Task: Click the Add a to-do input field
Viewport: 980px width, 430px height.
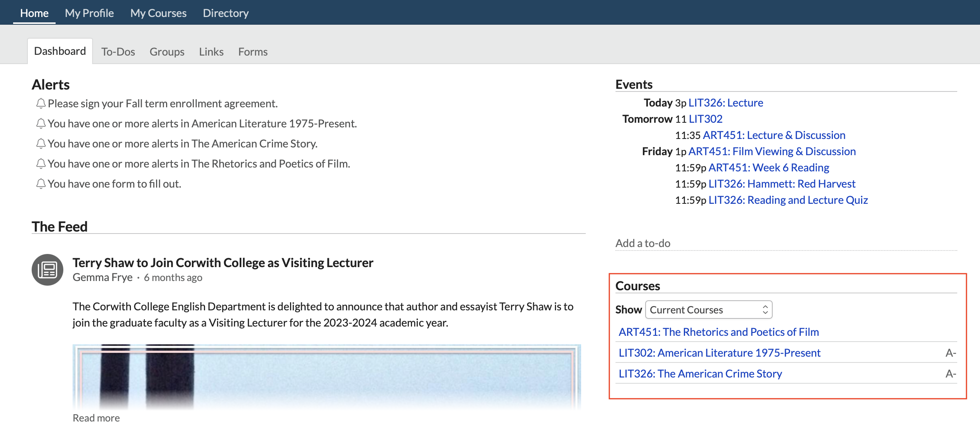Action: [785, 243]
